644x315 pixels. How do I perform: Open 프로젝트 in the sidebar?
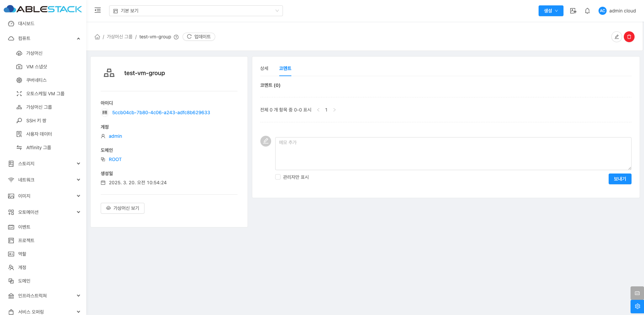(43, 241)
